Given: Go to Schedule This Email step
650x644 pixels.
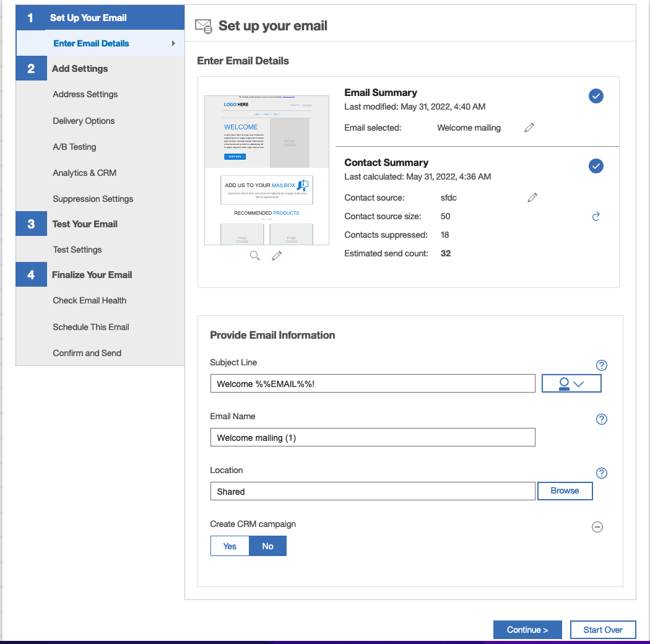Looking at the screenshot, I should 90,327.
